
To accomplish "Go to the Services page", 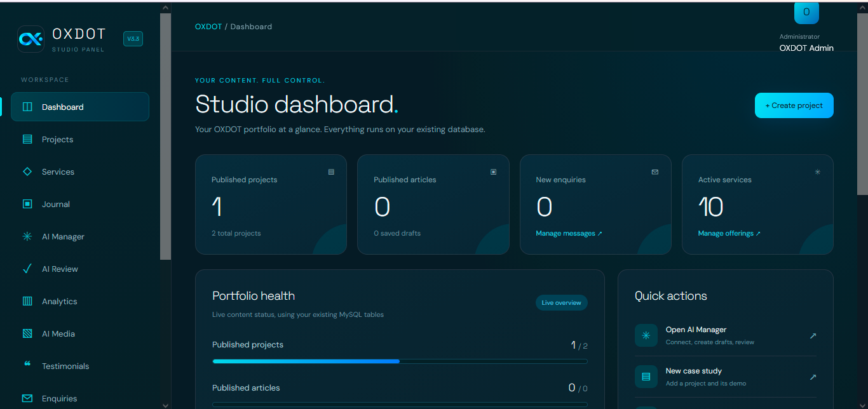I will tap(80, 171).
